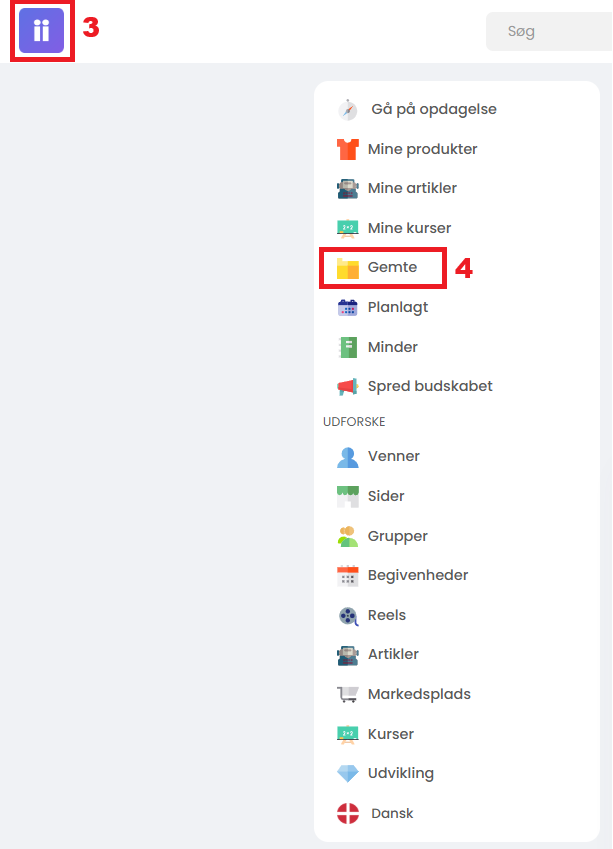Open Grupper from the sidebar
Viewport: 613px width, 849px height.
point(397,536)
